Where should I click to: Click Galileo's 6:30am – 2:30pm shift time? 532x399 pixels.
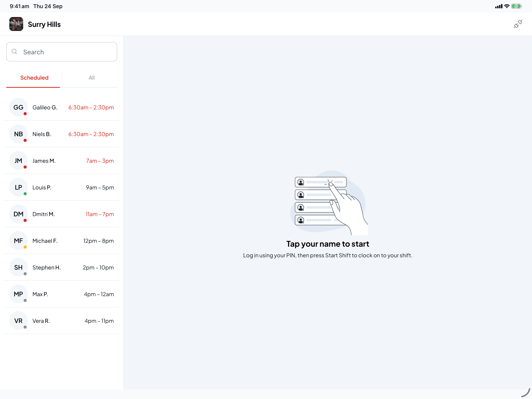point(91,107)
